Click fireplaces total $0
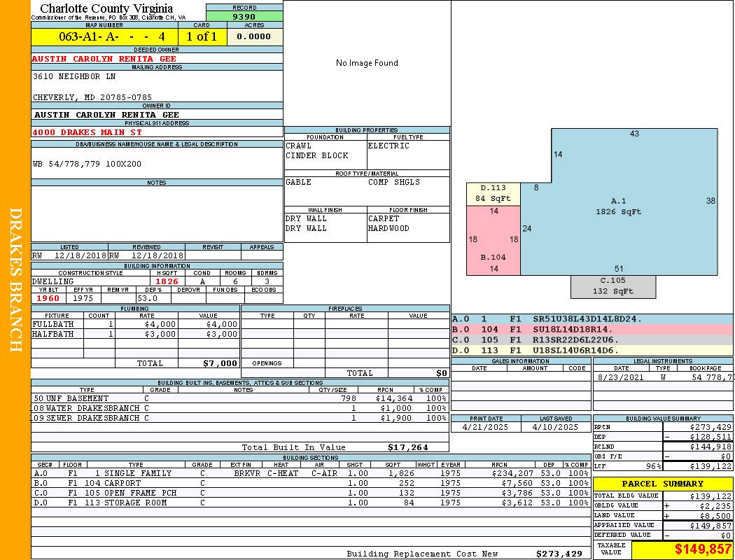Viewport: 735px width, 560px height. click(442, 374)
